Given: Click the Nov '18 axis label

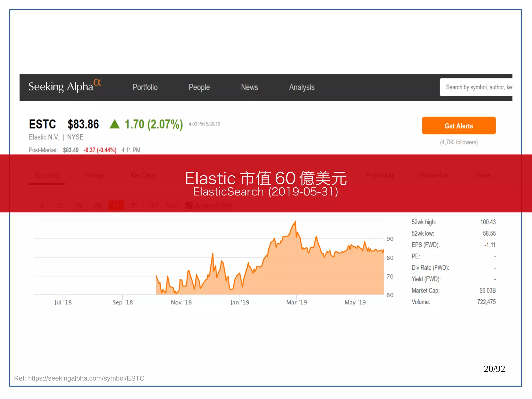Looking at the screenshot, I should 181,302.
